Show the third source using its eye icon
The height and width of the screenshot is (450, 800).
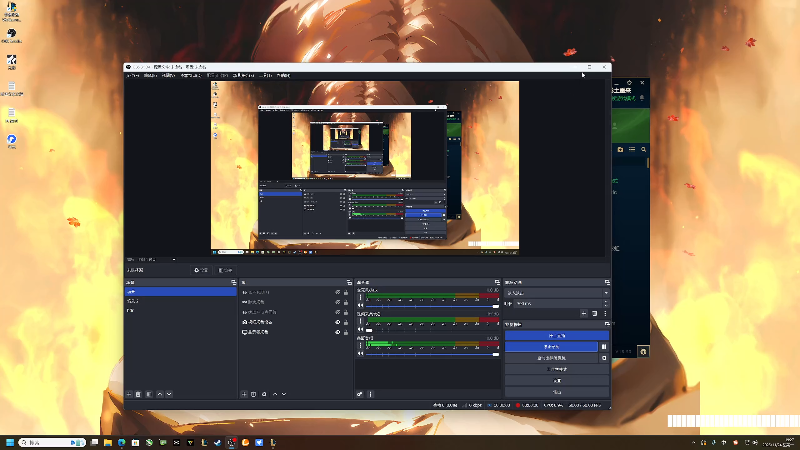[x=337, y=312]
